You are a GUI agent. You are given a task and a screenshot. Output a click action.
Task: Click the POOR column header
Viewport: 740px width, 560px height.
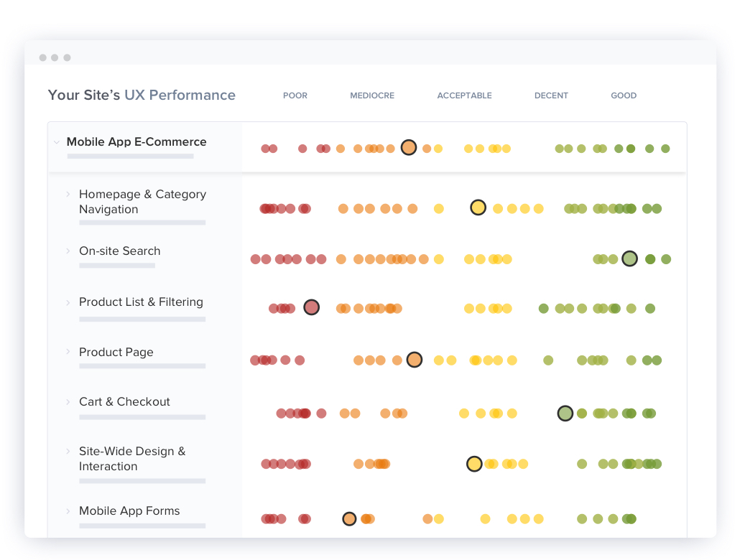tap(295, 95)
